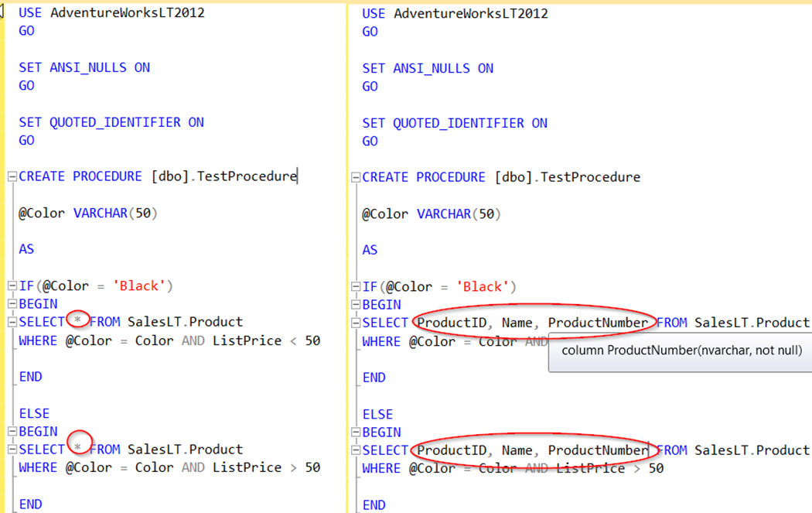Click the 'ELSE' keyword in the right editor

[x=377, y=415]
